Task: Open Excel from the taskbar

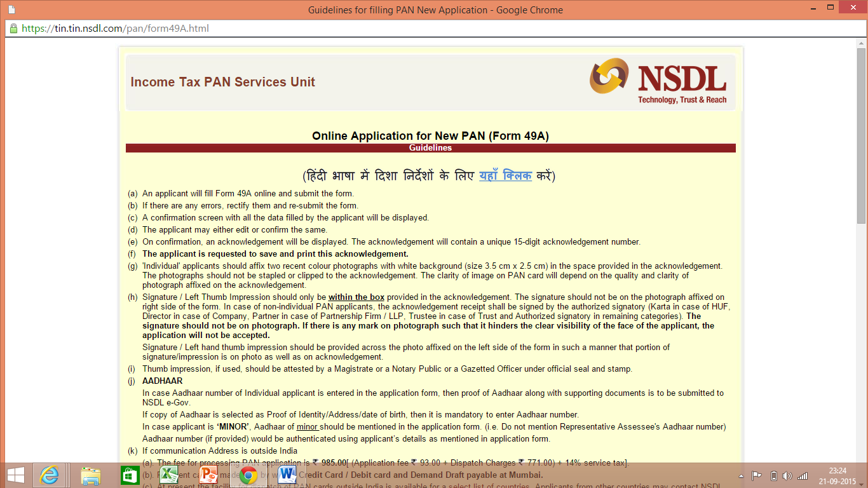Action: tap(168, 475)
